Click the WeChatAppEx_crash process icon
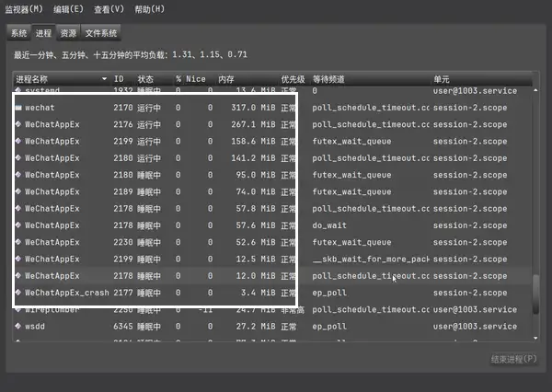Image resolution: width=552 pixels, height=392 pixels. coord(18,293)
